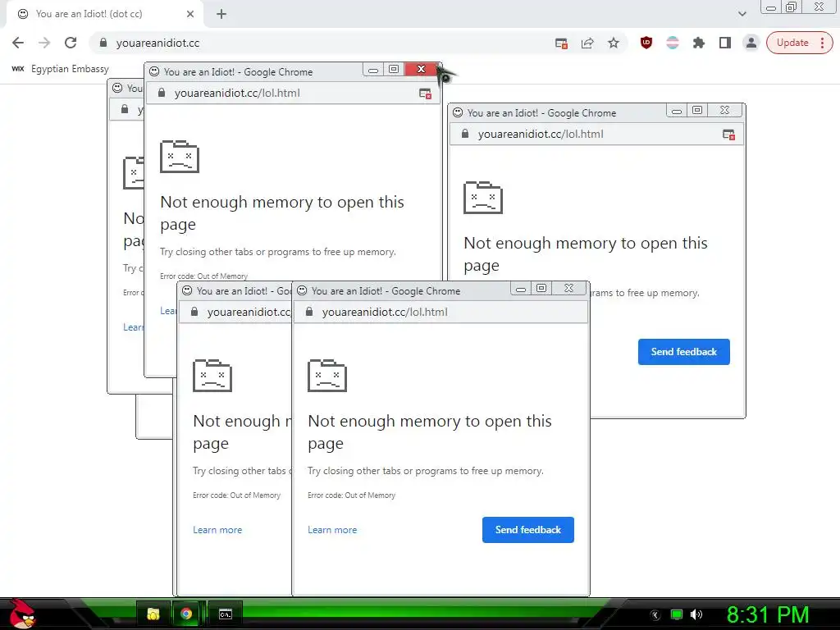840x630 pixels.
Task: Open the command prompt taskbar icon
Action: tap(226, 614)
